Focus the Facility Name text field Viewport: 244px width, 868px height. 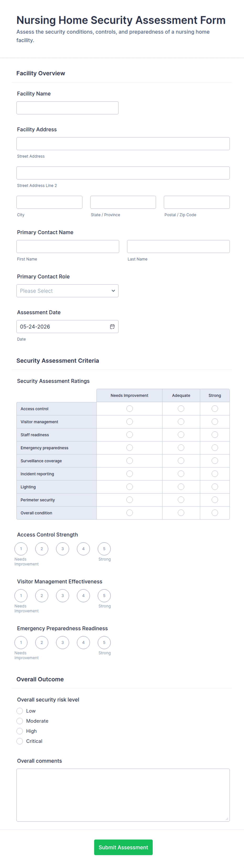(x=67, y=108)
